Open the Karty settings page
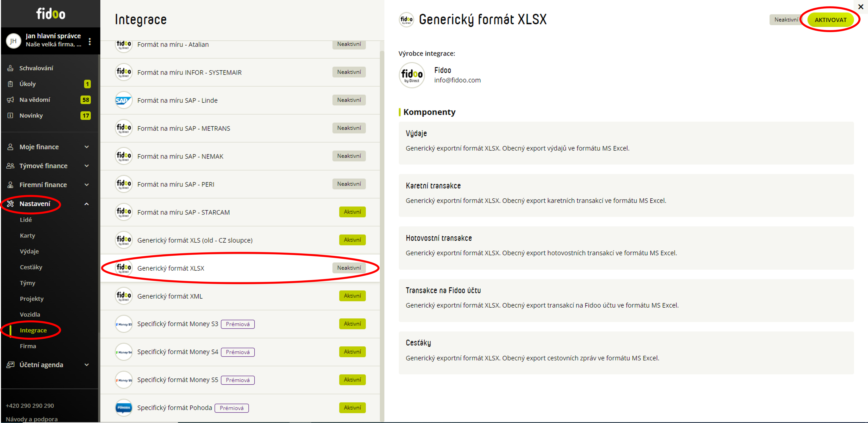 point(27,235)
